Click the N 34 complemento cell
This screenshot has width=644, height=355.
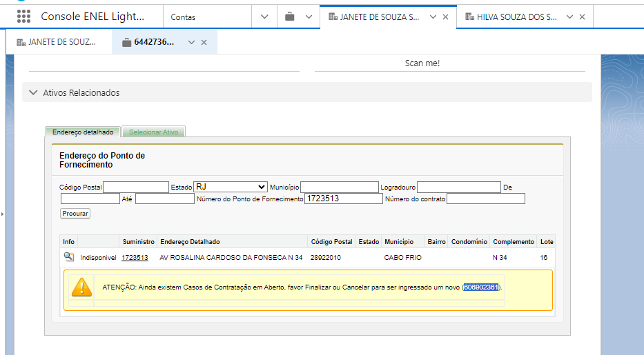pos(500,257)
